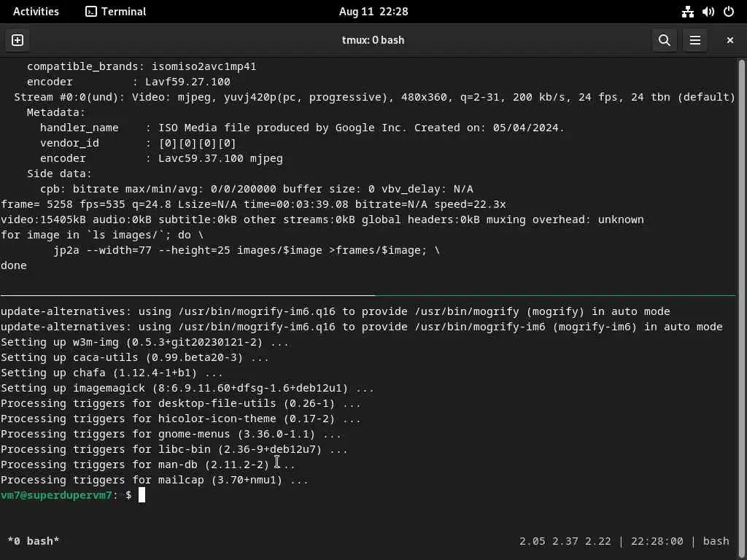This screenshot has height=560, width=747.
Task: Close the terminal window
Action: [729, 40]
